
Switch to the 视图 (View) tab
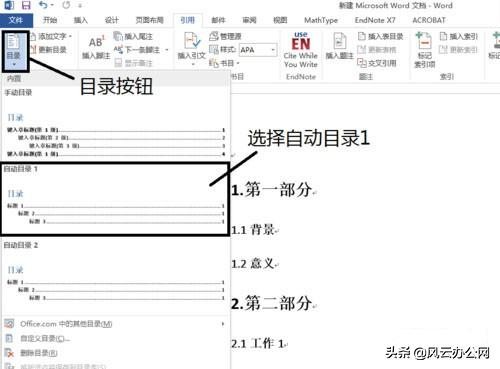coord(280,20)
